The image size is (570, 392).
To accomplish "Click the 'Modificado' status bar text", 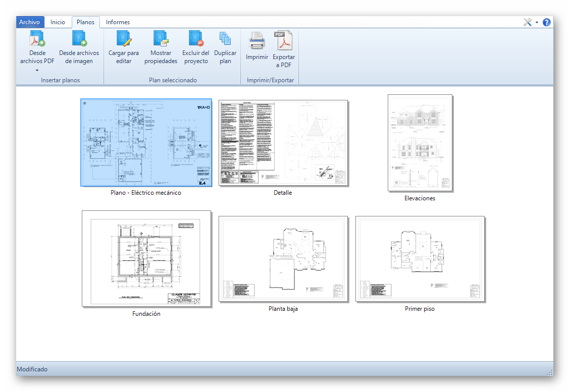I will coord(32,369).
